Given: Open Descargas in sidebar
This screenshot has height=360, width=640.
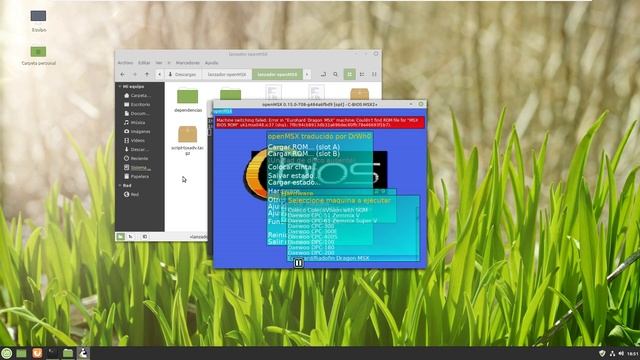Looking at the screenshot, I should point(137,149).
